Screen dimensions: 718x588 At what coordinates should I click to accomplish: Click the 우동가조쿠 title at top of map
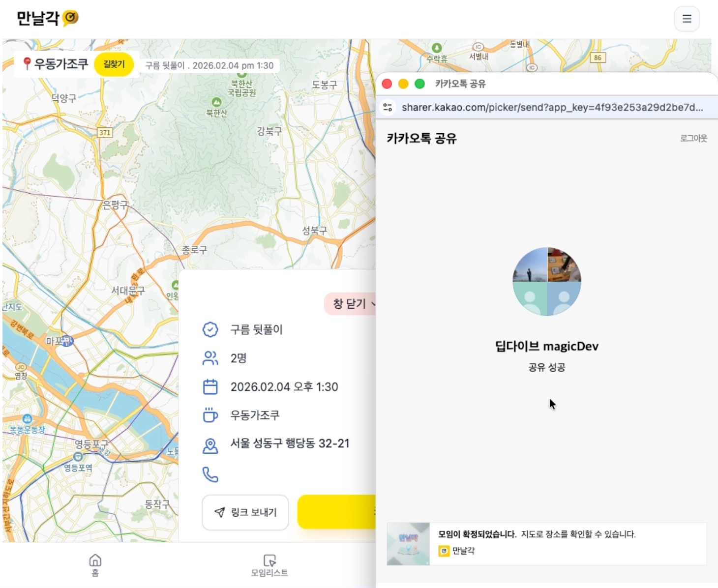pos(61,64)
